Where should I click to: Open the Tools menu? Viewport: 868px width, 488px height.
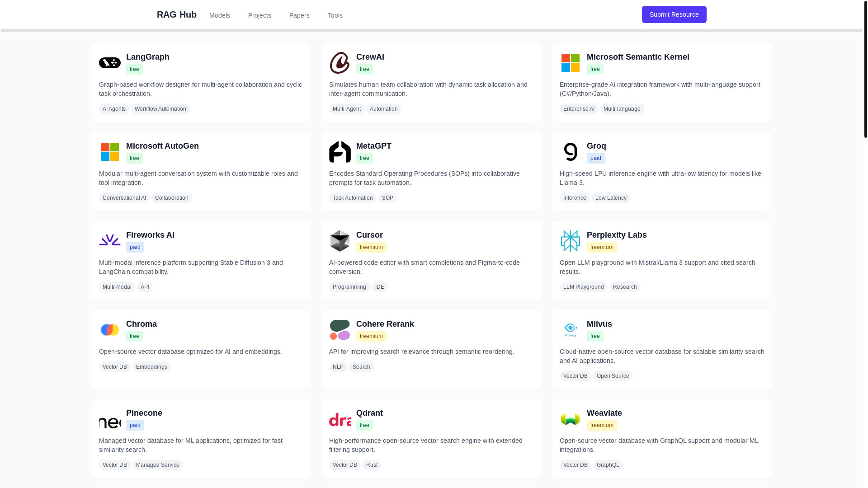point(335,15)
